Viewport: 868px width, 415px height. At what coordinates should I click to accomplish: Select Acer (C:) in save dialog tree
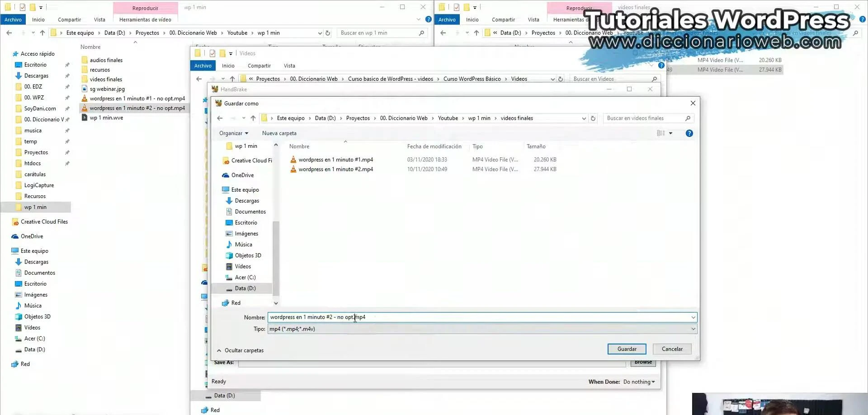[241, 278]
